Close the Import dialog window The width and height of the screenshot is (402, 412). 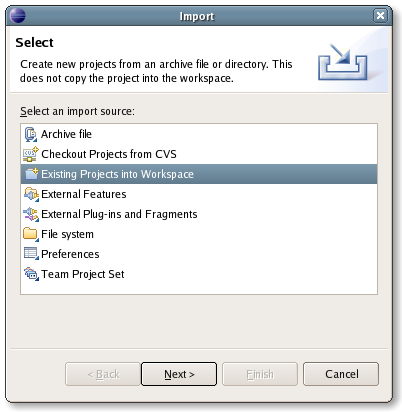[380, 16]
